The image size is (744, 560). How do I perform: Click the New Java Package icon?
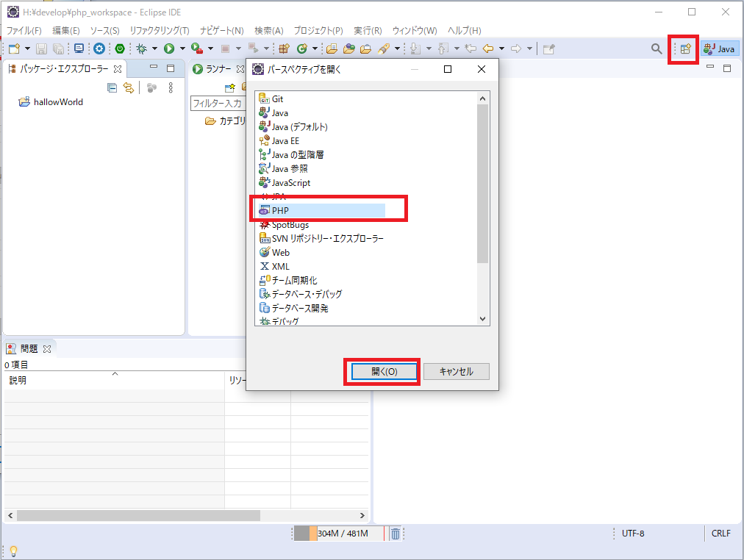(x=284, y=49)
